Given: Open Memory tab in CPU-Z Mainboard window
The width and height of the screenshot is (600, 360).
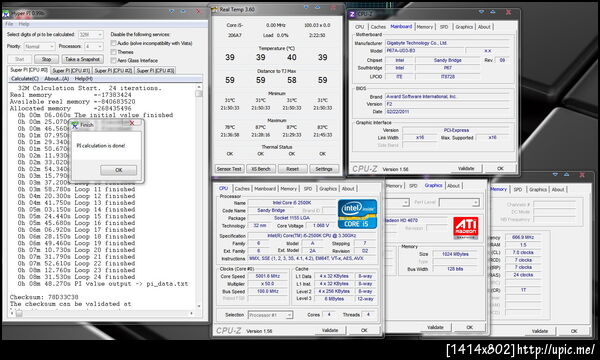Looking at the screenshot, I should (x=425, y=27).
